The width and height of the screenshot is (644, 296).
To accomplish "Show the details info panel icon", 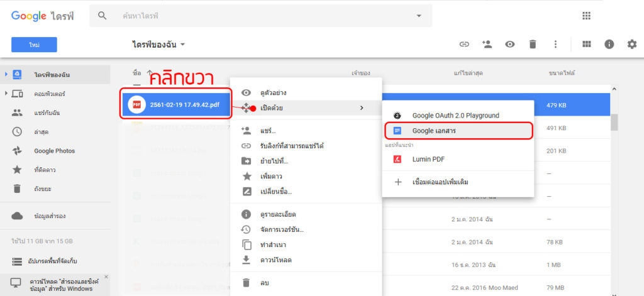I will [x=609, y=45].
